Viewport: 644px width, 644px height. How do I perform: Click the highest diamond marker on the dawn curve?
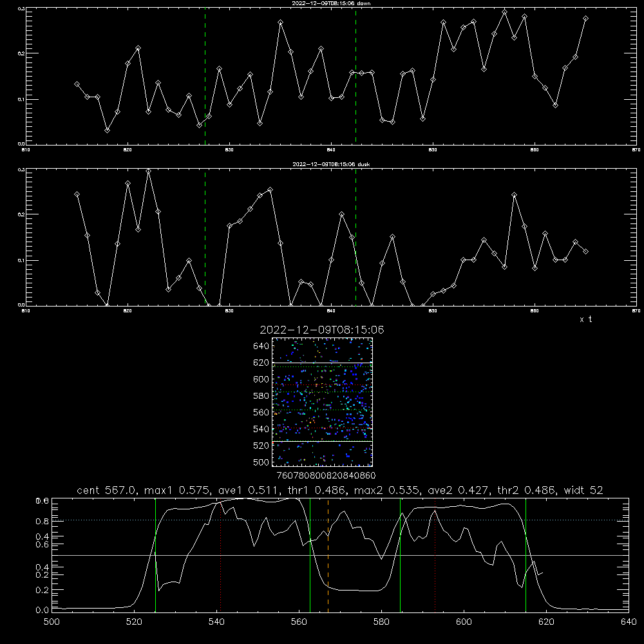[x=505, y=12]
